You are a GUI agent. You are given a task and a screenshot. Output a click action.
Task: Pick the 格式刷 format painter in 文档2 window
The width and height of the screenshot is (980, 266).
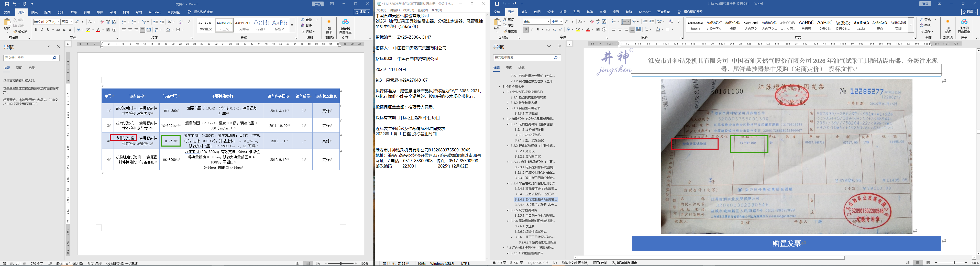(x=20, y=31)
